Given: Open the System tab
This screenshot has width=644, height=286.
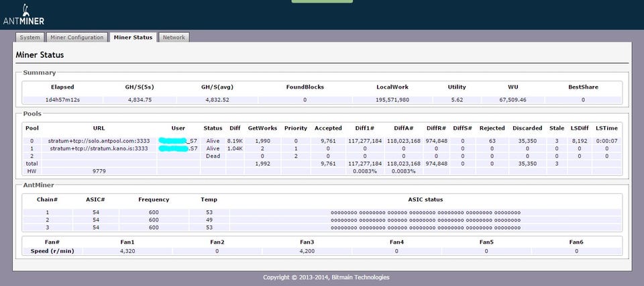Looking at the screenshot, I should pos(30,38).
